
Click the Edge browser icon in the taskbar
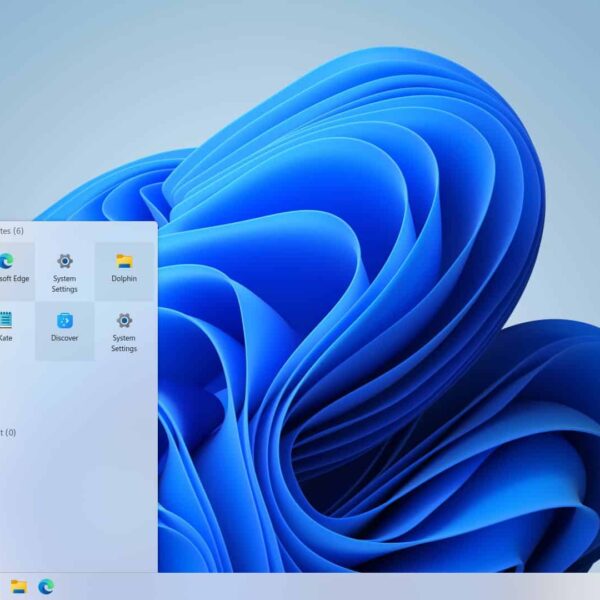click(x=46, y=587)
